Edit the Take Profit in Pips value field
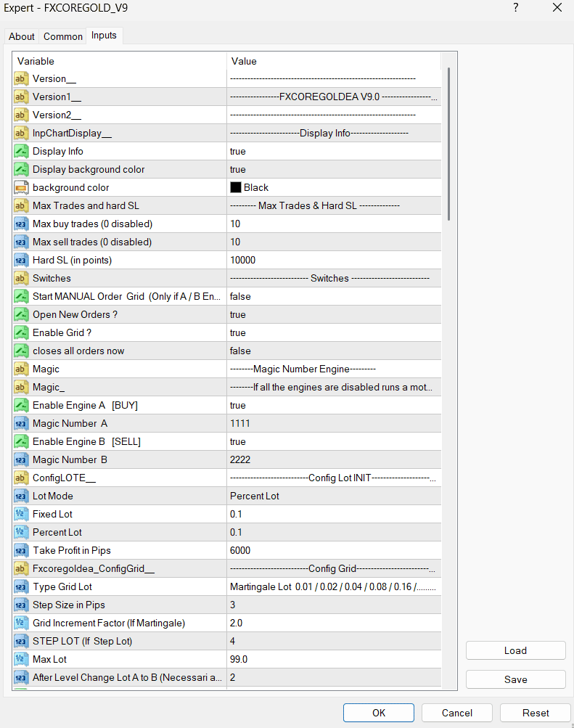 tap(334, 550)
